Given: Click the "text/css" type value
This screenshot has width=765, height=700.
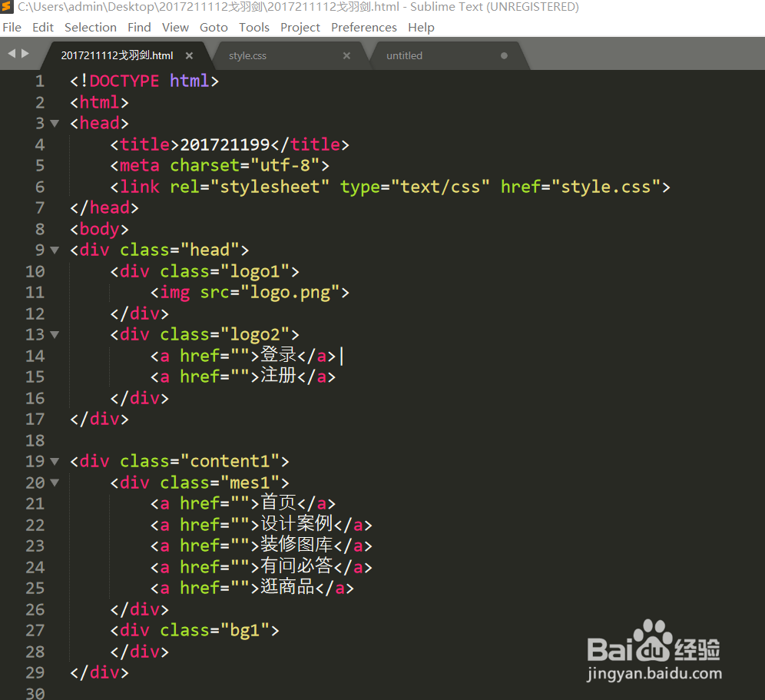Looking at the screenshot, I should tap(440, 187).
